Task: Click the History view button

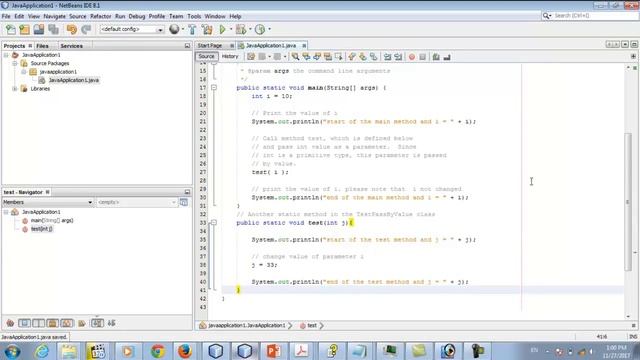Action: pos(230,56)
